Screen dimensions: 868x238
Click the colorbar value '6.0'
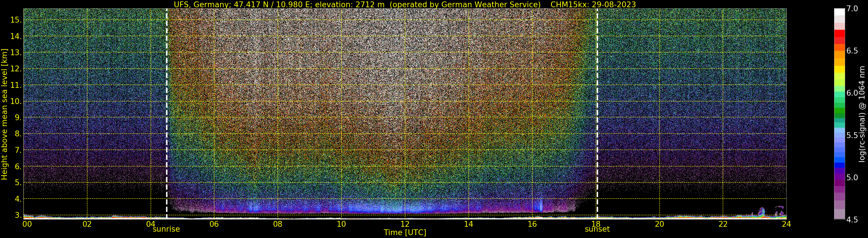point(852,93)
